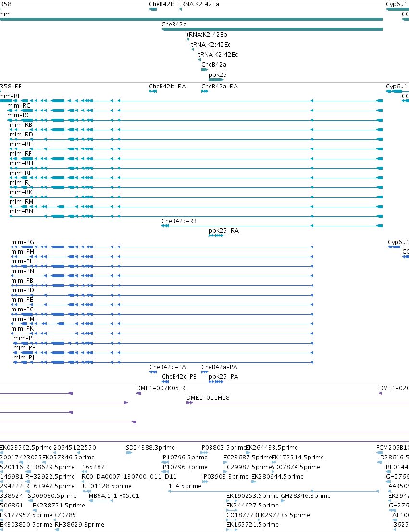Click the tRNA:K2:42Ec gene label
The width and height of the screenshot is (409, 532).
pos(211,45)
